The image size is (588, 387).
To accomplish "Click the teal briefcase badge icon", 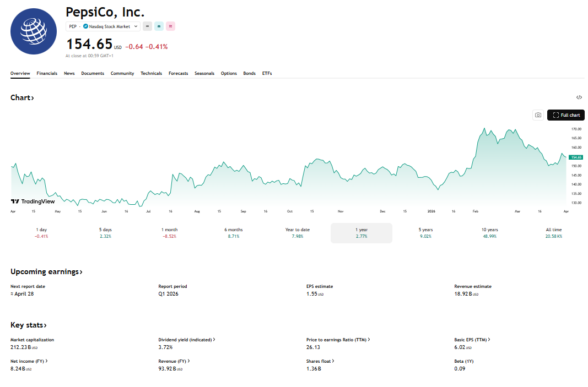I will click(159, 26).
